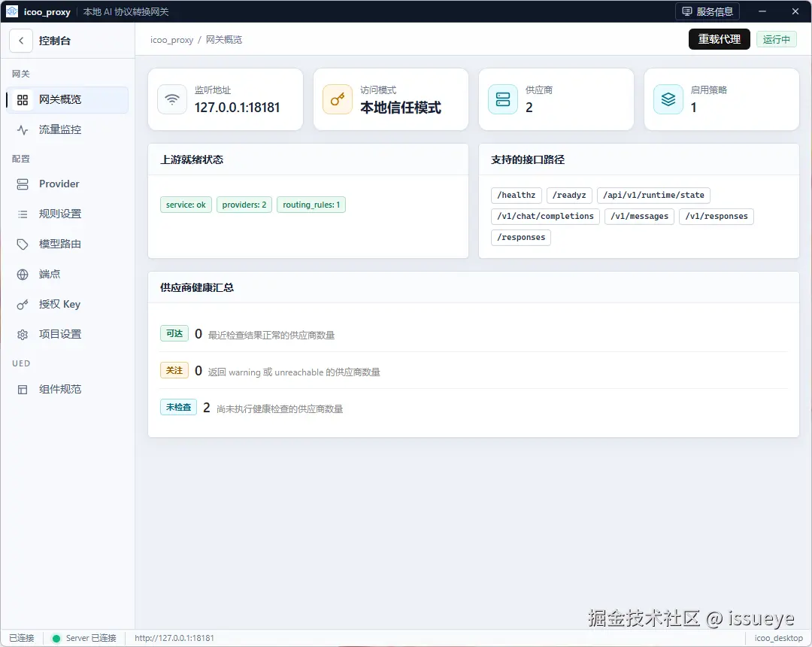Open the 网关概览 menu item
The width and height of the screenshot is (812, 647).
[x=68, y=100]
